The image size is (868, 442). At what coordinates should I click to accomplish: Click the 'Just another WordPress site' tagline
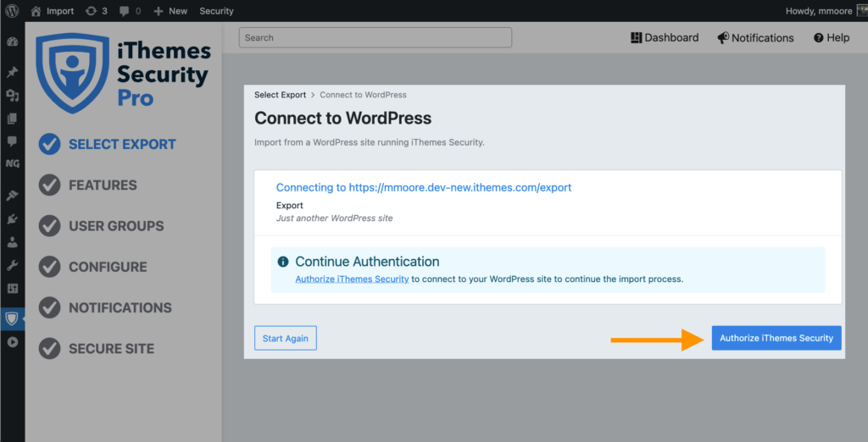pyautogui.click(x=334, y=218)
